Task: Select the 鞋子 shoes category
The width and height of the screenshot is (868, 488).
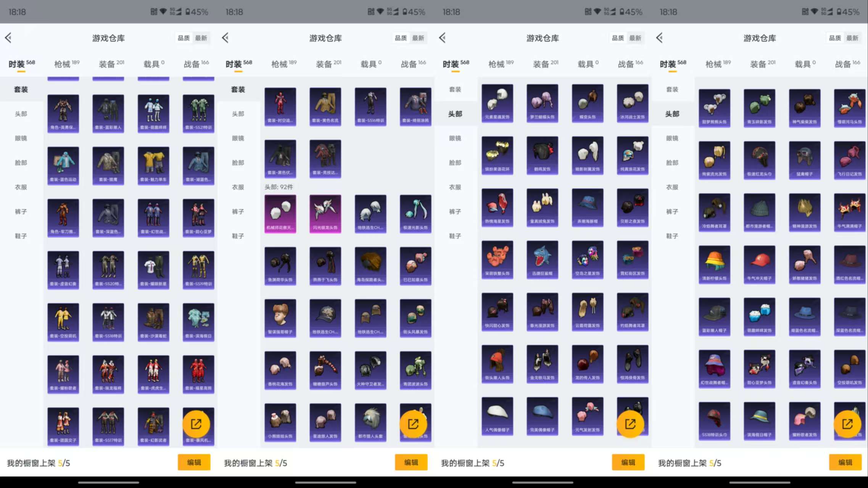Action: [x=21, y=236]
